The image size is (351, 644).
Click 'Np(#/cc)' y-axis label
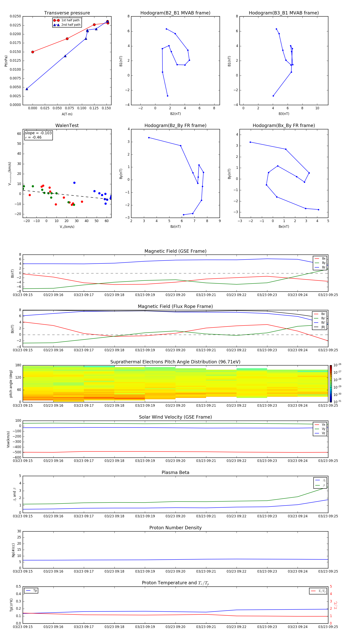point(13,550)
